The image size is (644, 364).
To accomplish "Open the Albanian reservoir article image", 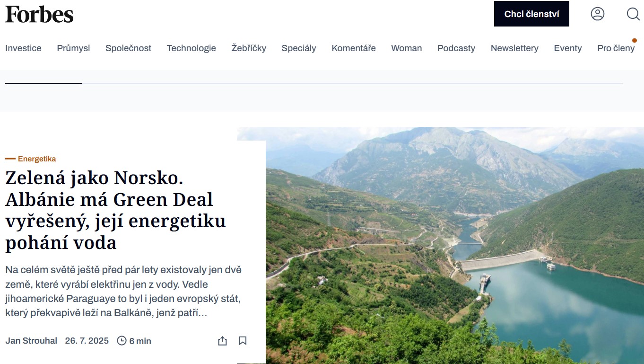I will click(454, 245).
